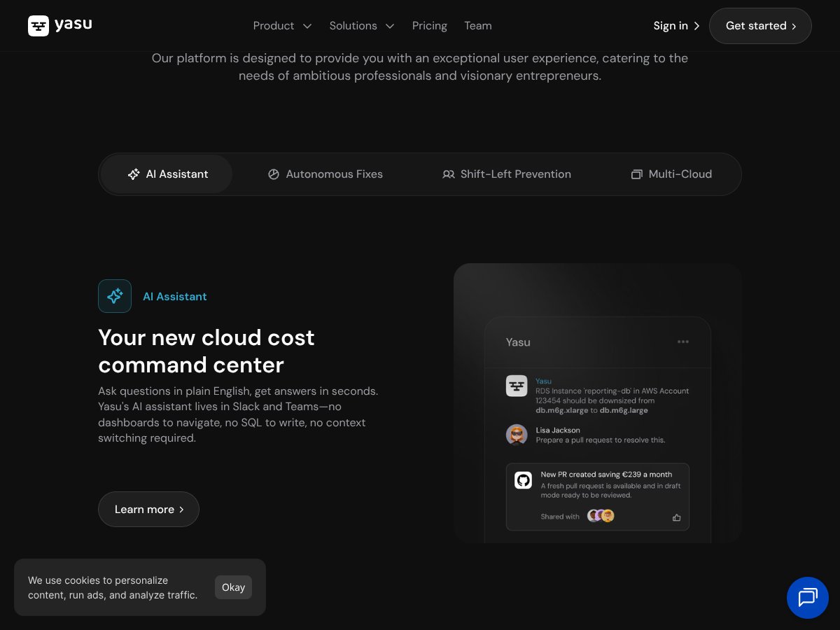Click the GitHub icon in PR notification
The width and height of the screenshot is (840, 630).
pos(523,480)
